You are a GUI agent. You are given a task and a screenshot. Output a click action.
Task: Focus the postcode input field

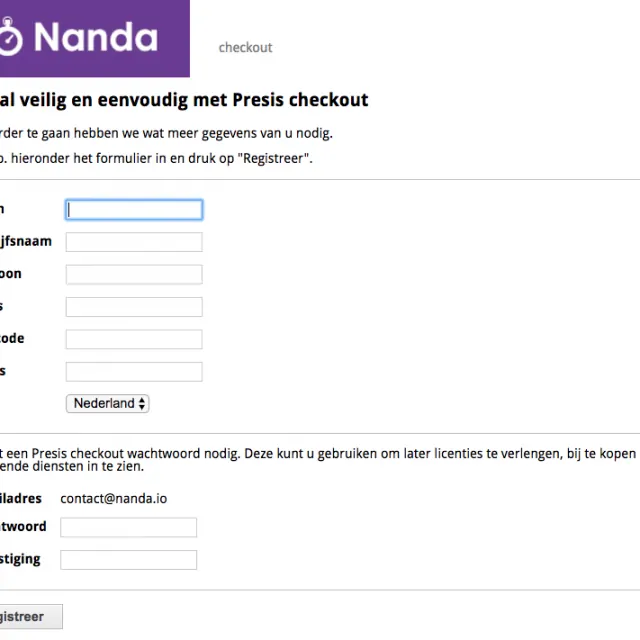click(134, 339)
